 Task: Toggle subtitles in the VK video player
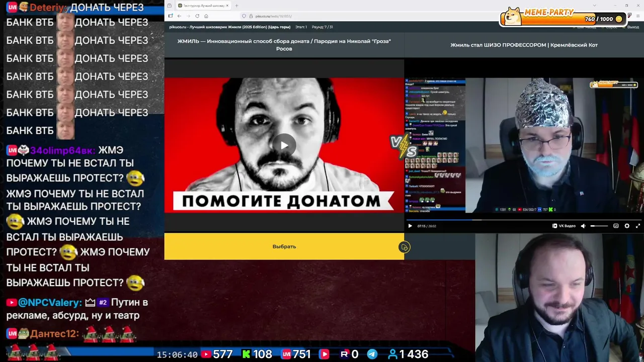616,226
